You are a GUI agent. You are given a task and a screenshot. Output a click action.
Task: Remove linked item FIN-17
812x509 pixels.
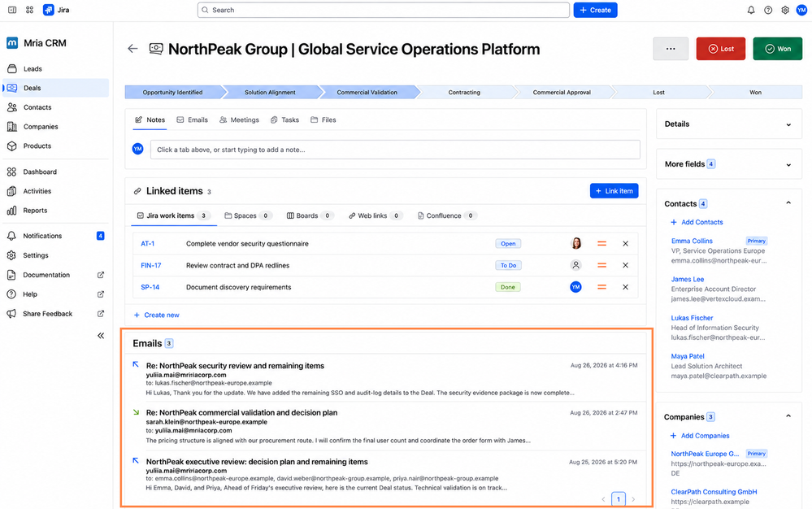tap(625, 265)
